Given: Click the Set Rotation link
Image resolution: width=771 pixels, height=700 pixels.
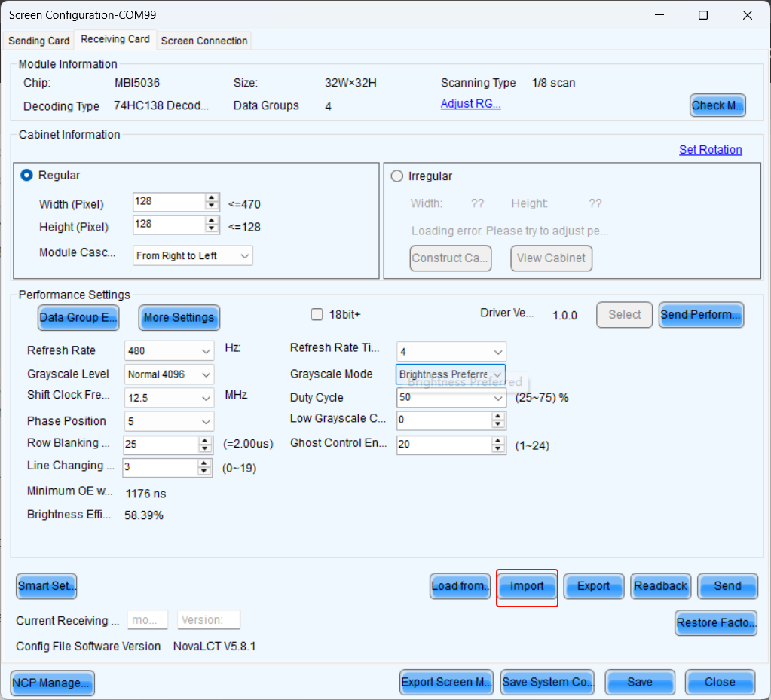Looking at the screenshot, I should coord(710,150).
